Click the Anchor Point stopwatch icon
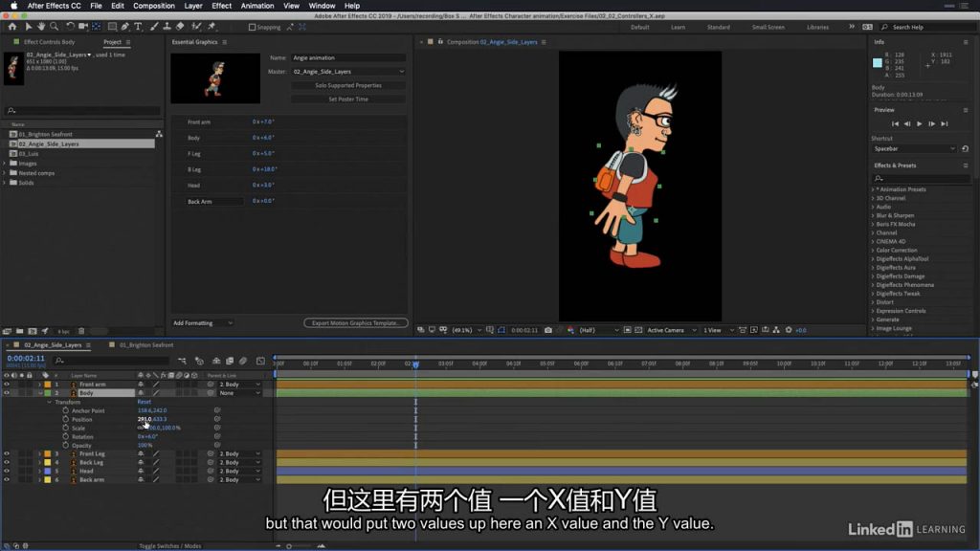980x551 pixels. coord(66,410)
